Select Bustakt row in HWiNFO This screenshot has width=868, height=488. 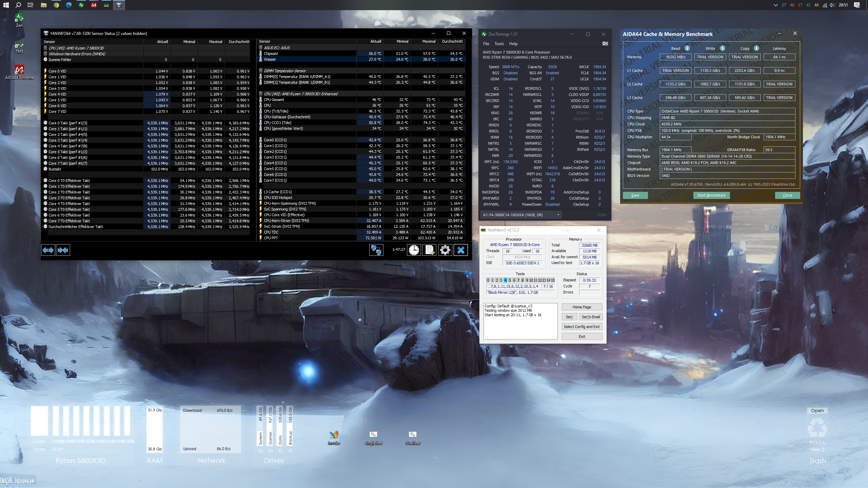(x=146, y=169)
